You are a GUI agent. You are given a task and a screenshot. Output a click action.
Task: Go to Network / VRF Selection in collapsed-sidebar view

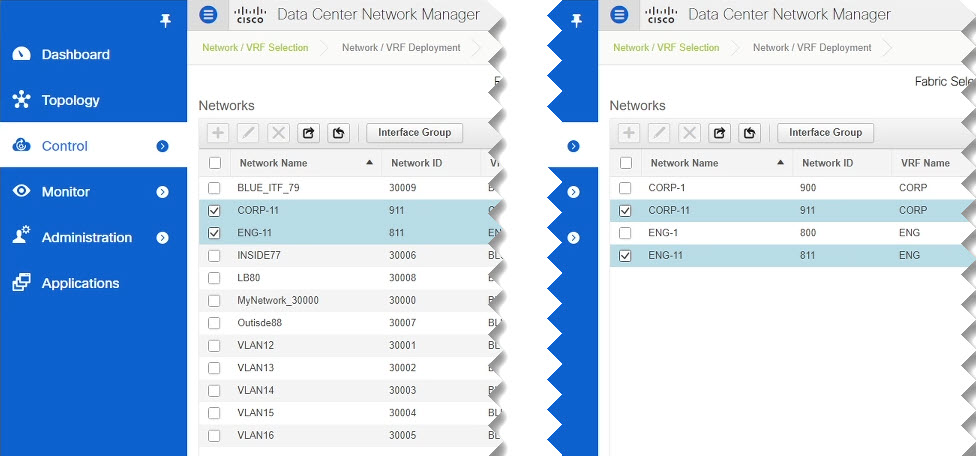[x=666, y=47]
